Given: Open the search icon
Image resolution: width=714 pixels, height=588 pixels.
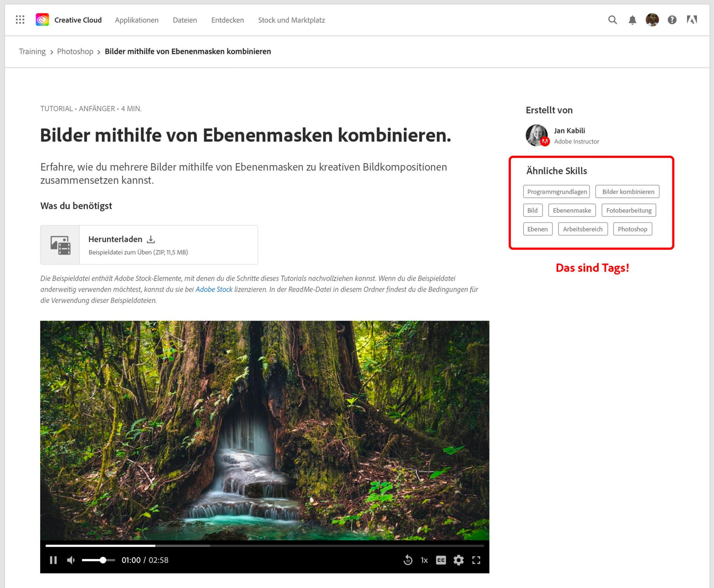Looking at the screenshot, I should tap(612, 20).
